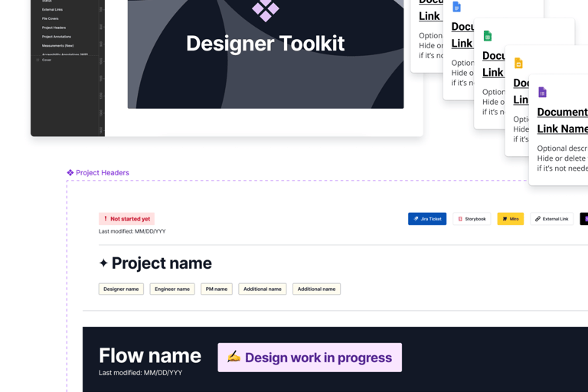Open the Project Annotations page in sidebar
Image resolution: width=588 pixels, height=392 pixels.
56,37
